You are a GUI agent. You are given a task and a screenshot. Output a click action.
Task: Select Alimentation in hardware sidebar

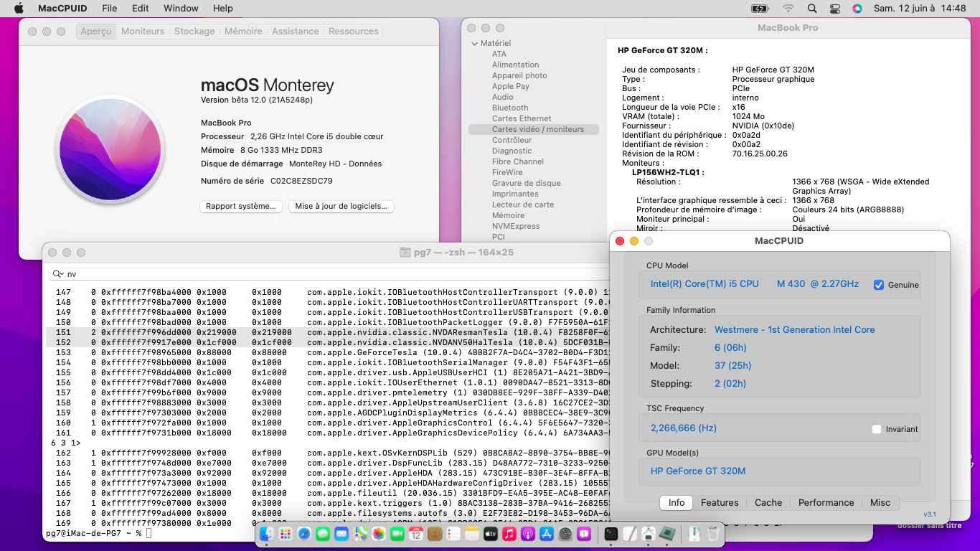(515, 65)
